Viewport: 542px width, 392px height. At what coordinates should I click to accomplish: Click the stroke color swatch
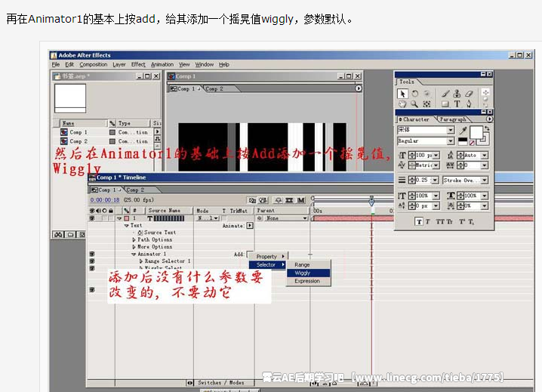(483, 140)
